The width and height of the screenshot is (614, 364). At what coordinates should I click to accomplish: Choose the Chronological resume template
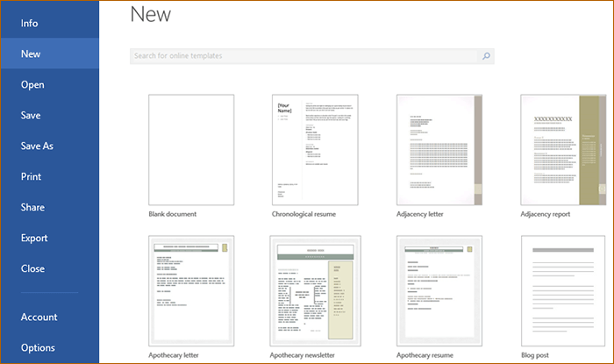tap(315, 149)
